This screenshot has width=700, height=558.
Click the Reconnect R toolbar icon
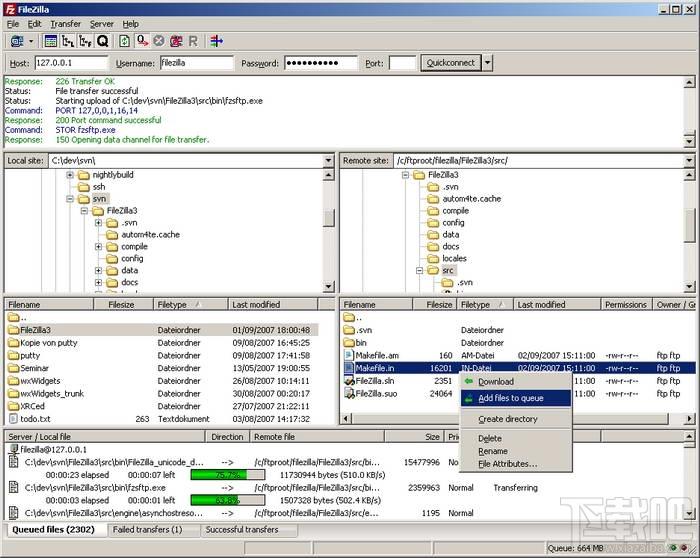pyautogui.click(x=193, y=41)
